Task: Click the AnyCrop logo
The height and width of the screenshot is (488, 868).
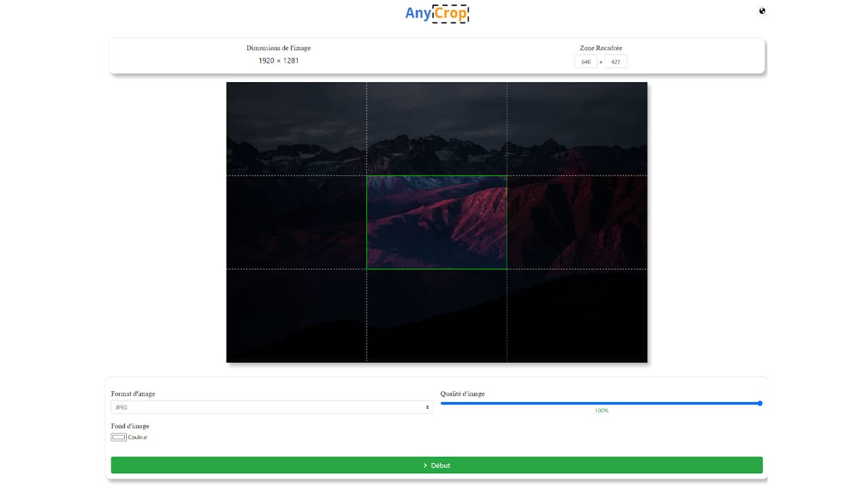Action: coord(437,13)
